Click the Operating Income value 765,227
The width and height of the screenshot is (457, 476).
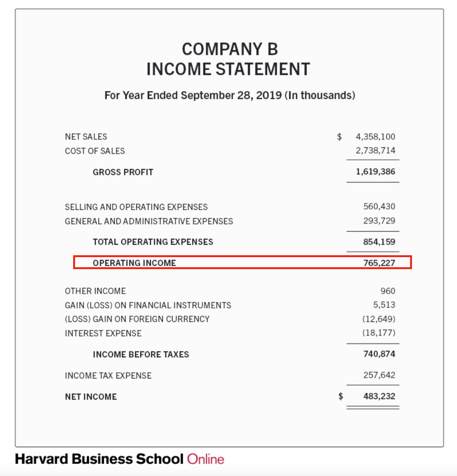tap(379, 263)
